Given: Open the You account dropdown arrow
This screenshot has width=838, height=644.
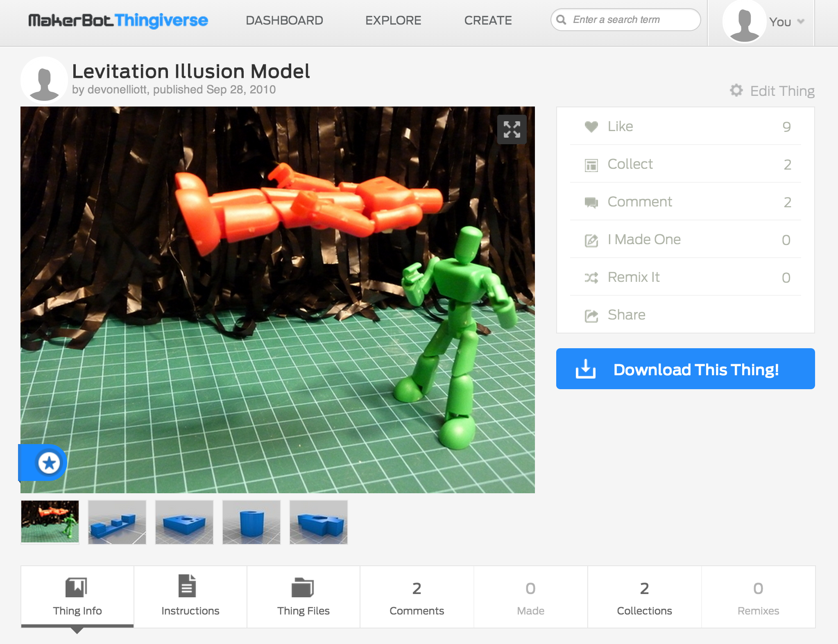Looking at the screenshot, I should [x=801, y=21].
